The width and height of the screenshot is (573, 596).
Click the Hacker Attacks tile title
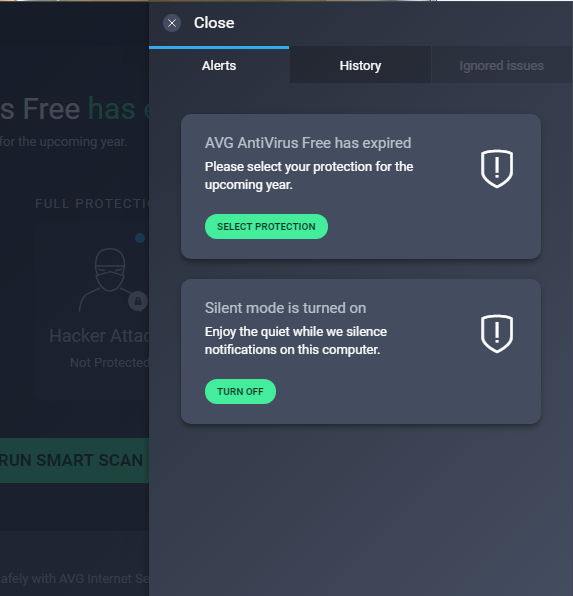99,336
